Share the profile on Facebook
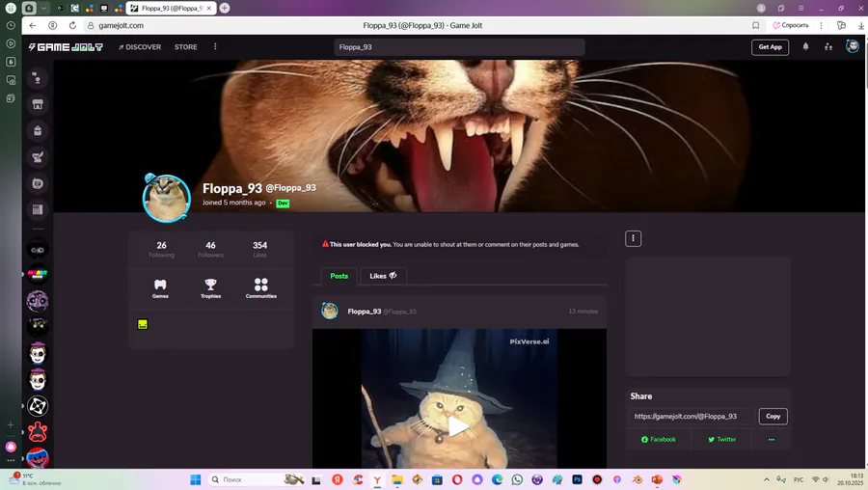The height and width of the screenshot is (490, 868). (658, 439)
